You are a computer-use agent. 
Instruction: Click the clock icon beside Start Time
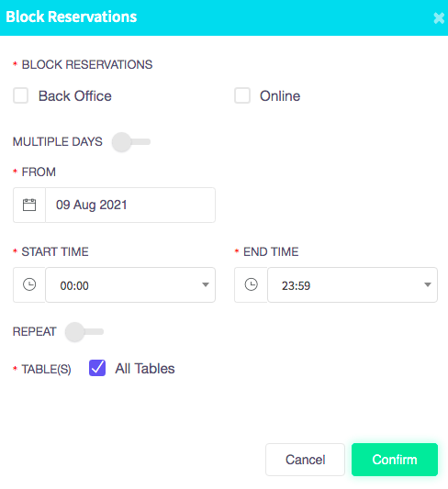29,284
